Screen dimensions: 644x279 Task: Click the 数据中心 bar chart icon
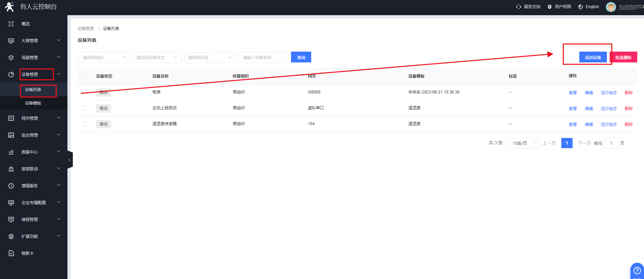coord(11,152)
